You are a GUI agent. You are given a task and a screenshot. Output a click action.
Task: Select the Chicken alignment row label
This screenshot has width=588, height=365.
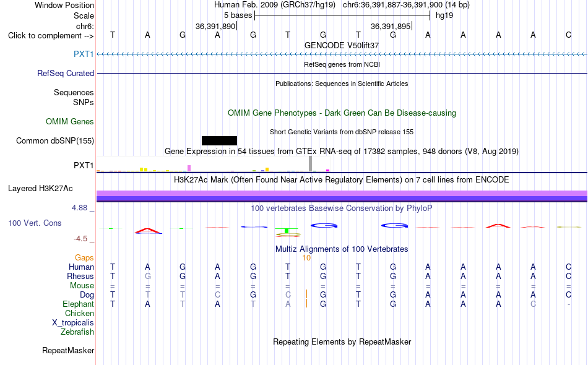pos(79,313)
